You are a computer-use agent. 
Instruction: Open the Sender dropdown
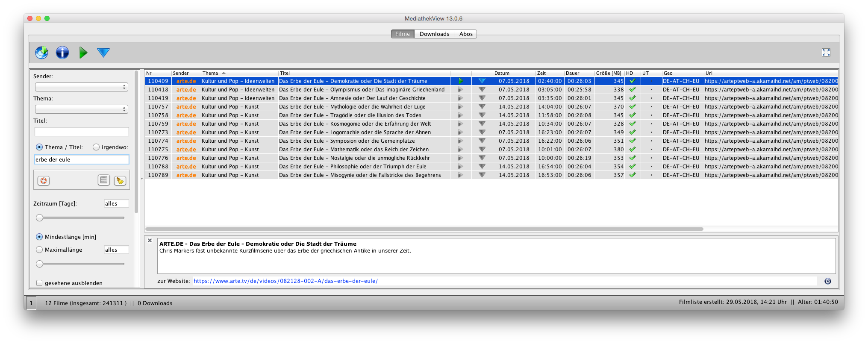(x=81, y=87)
